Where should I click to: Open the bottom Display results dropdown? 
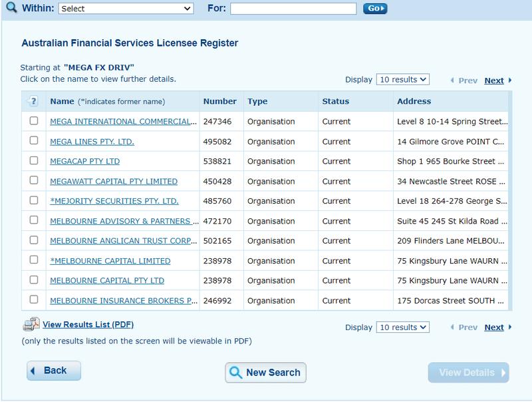click(403, 327)
